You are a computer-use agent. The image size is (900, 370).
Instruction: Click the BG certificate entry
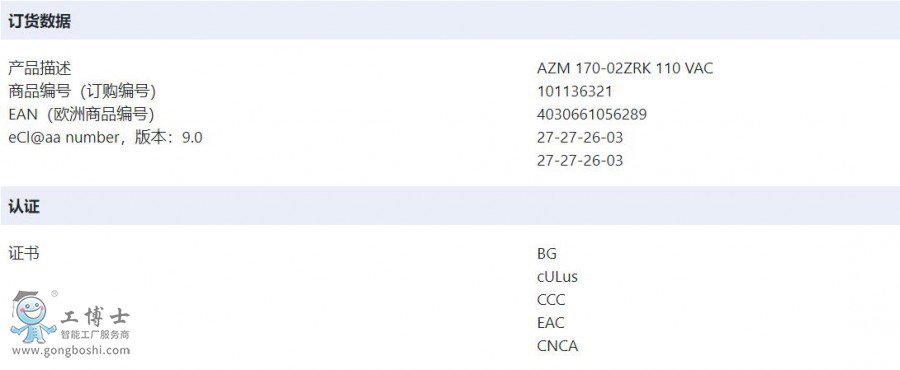pos(547,254)
